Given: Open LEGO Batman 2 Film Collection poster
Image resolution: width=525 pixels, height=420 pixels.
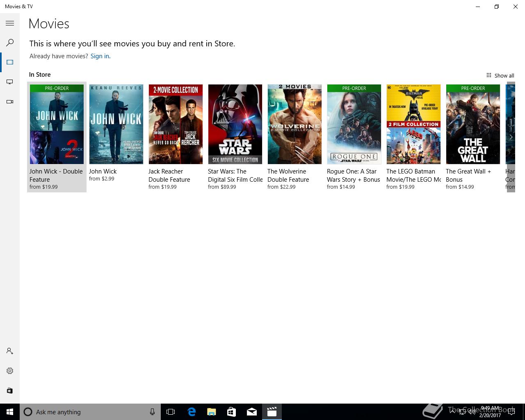Looking at the screenshot, I should (x=413, y=124).
